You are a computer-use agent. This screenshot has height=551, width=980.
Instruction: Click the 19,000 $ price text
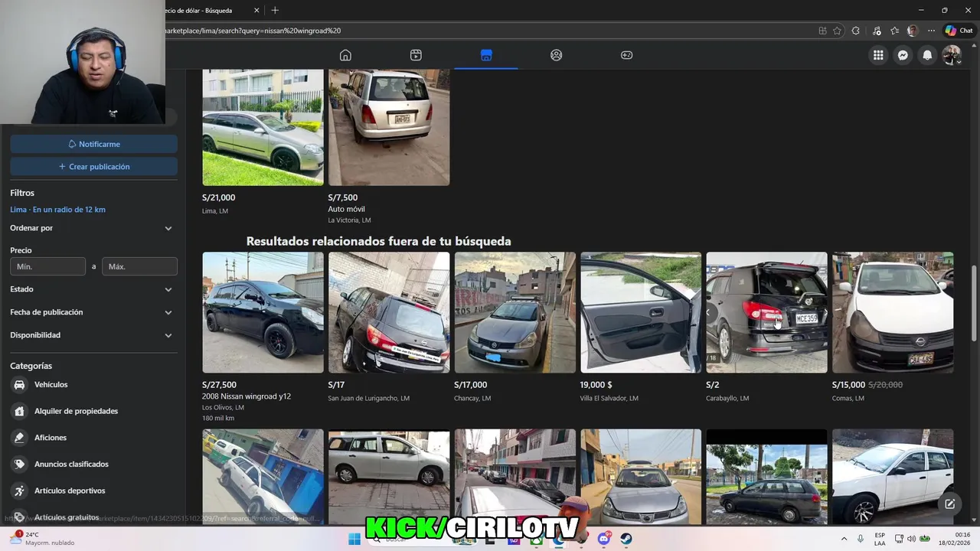596,385
